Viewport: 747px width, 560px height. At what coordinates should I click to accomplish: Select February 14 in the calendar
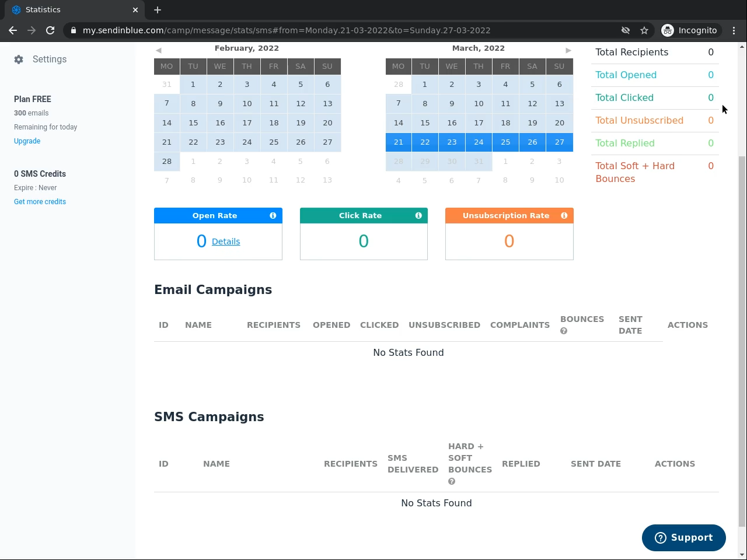tap(167, 123)
